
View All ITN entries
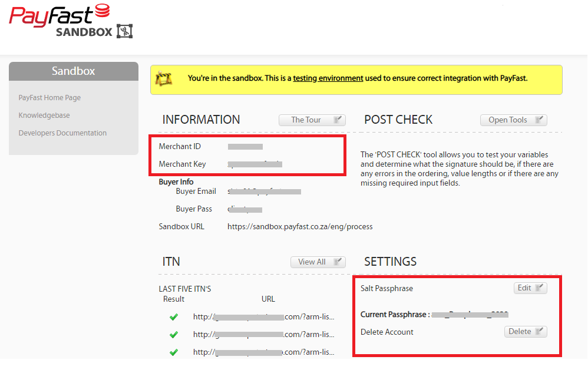pos(318,262)
